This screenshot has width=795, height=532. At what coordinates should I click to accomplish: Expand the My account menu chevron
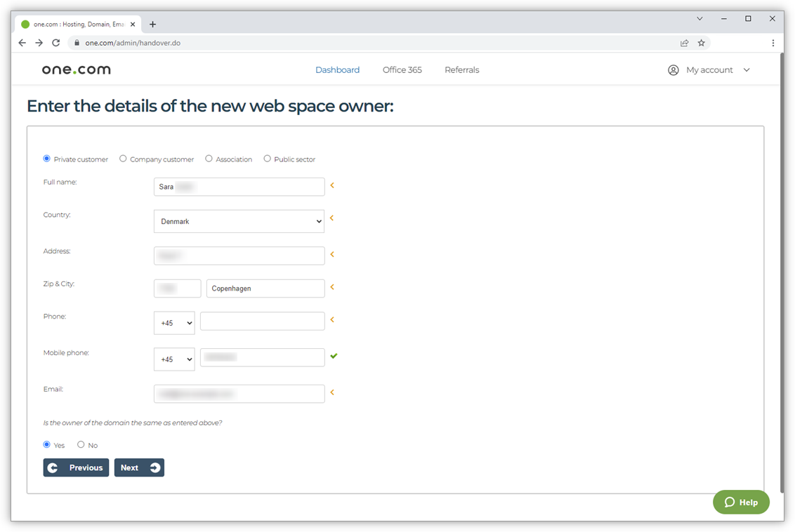(747, 69)
